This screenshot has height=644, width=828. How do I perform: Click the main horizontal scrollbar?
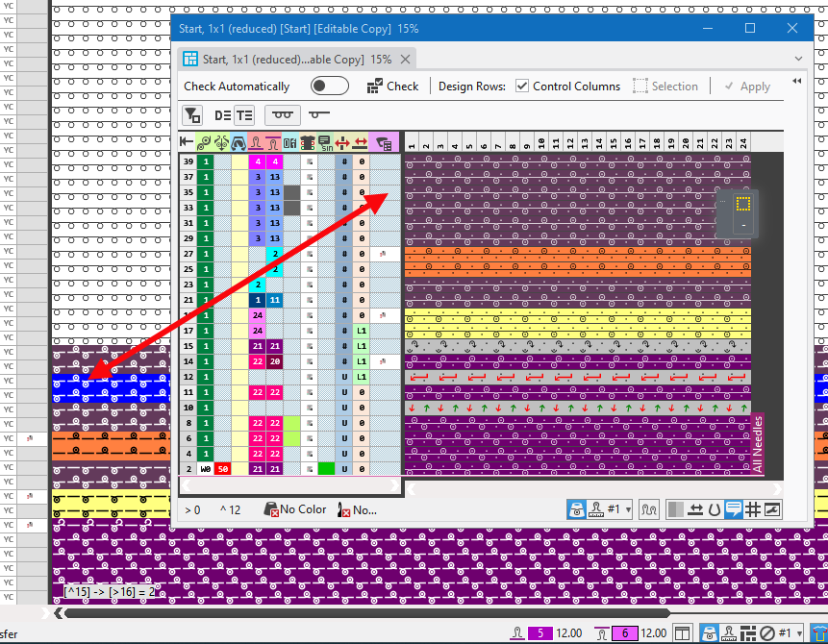365,612
